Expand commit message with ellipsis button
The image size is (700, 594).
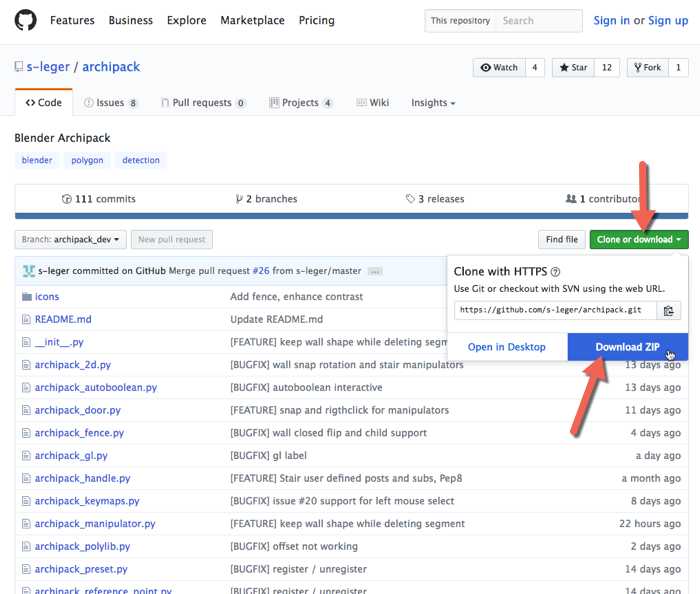click(x=375, y=271)
